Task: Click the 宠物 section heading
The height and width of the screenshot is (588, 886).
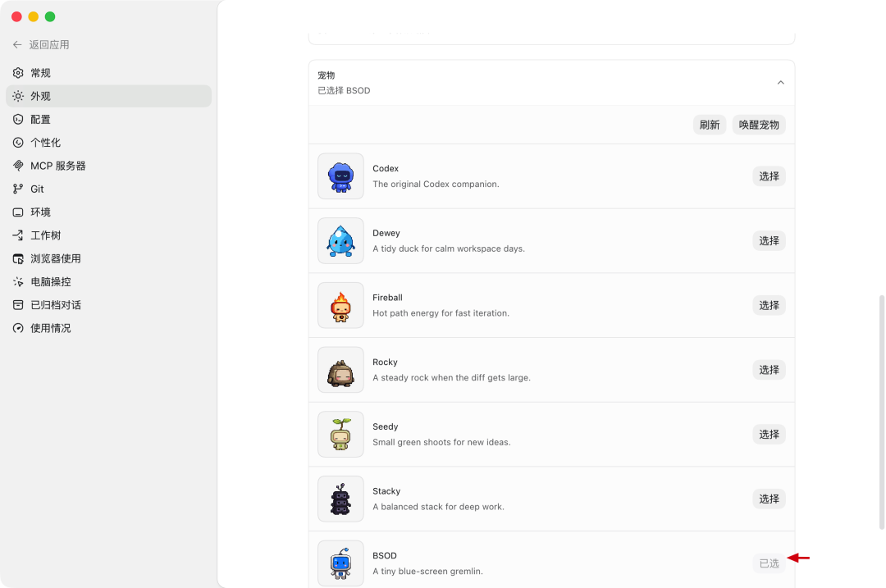Action: (326, 75)
